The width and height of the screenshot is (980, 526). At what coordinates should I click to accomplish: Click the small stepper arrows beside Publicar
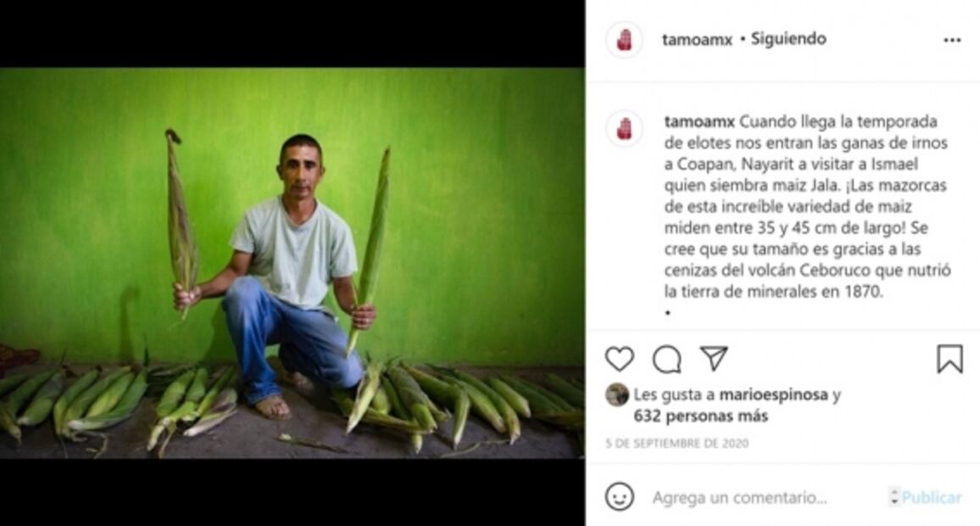tap(894, 497)
